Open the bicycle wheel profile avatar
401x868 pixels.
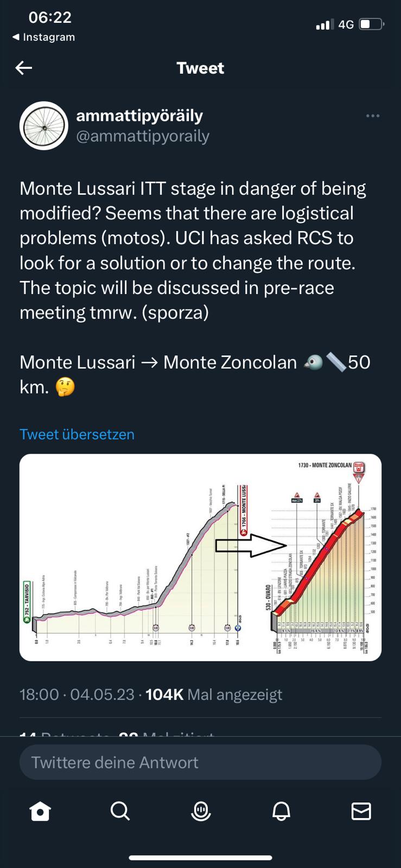(x=43, y=126)
